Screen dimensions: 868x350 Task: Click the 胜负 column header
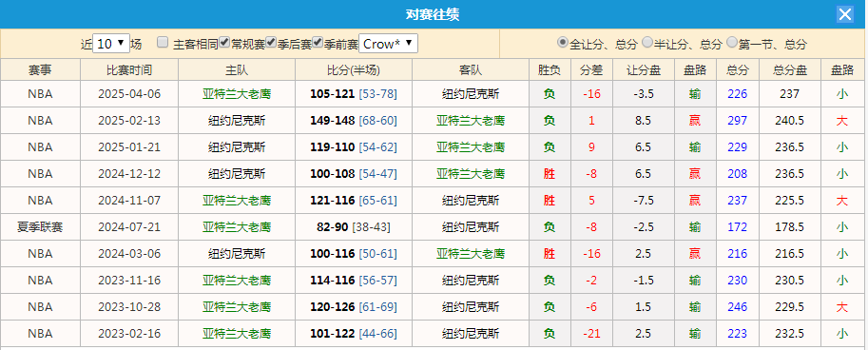coord(550,69)
